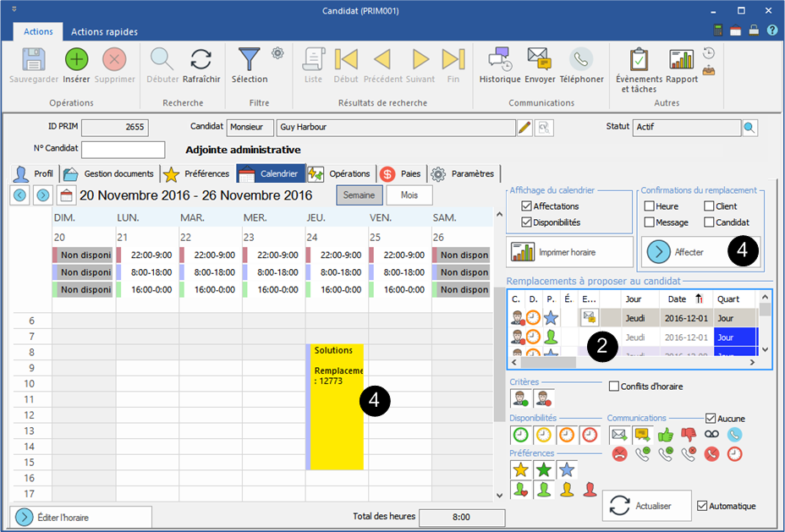Open calendar date picker icon
Image resolution: width=785 pixels, height=532 pixels.
pyautogui.click(x=64, y=195)
